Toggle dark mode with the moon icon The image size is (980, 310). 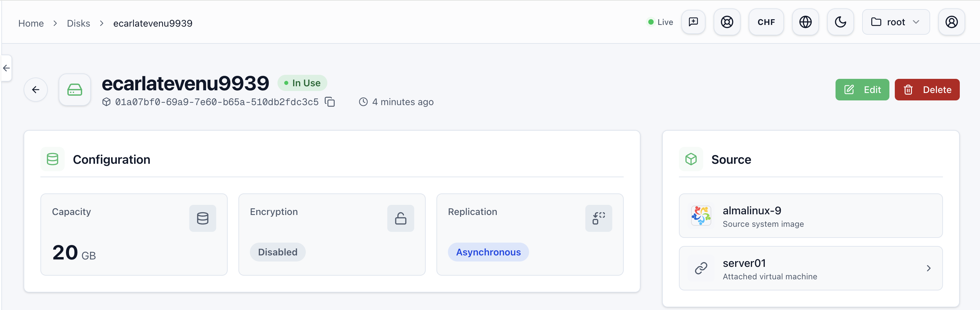click(x=840, y=22)
